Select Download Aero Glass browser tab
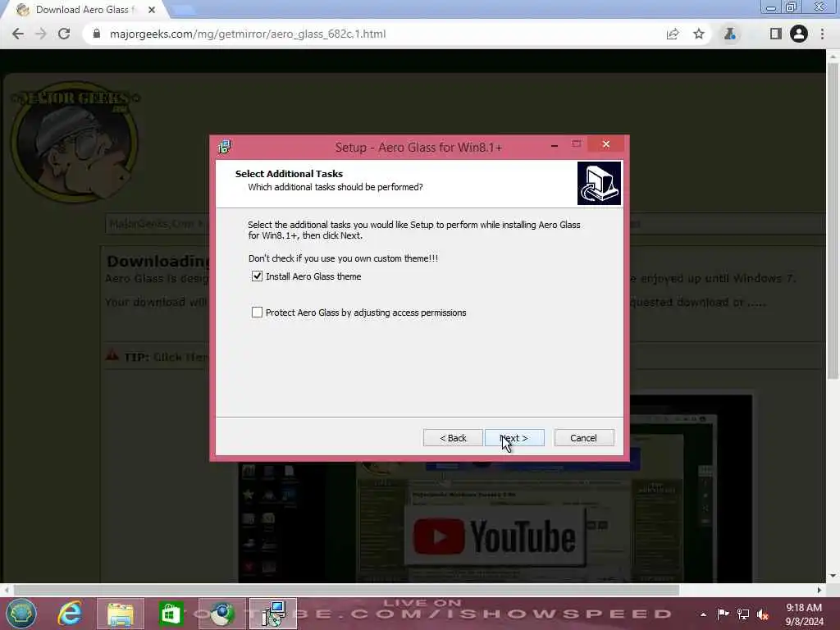 (x=83, y=10)
